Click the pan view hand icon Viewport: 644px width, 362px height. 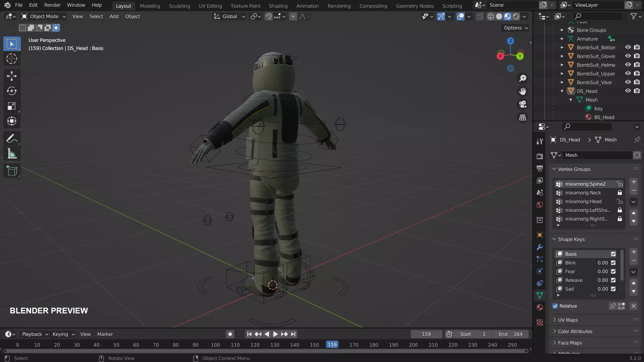point(523,92)
